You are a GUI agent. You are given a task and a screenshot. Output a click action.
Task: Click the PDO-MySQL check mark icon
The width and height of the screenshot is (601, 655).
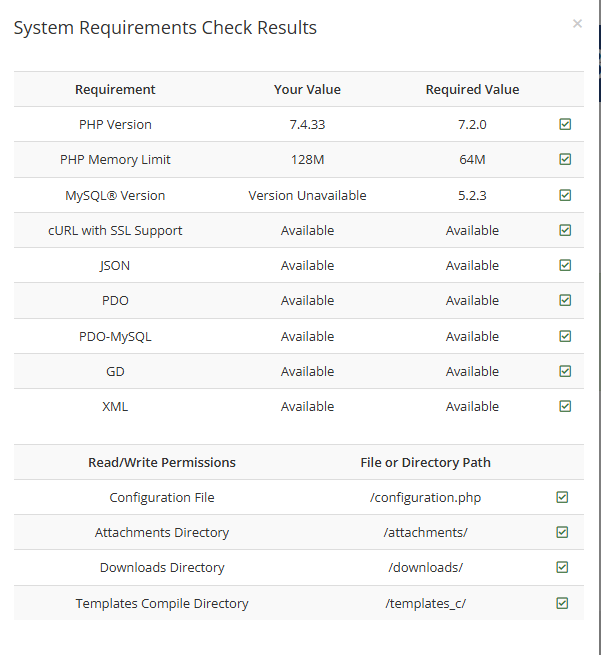(565, 336)
